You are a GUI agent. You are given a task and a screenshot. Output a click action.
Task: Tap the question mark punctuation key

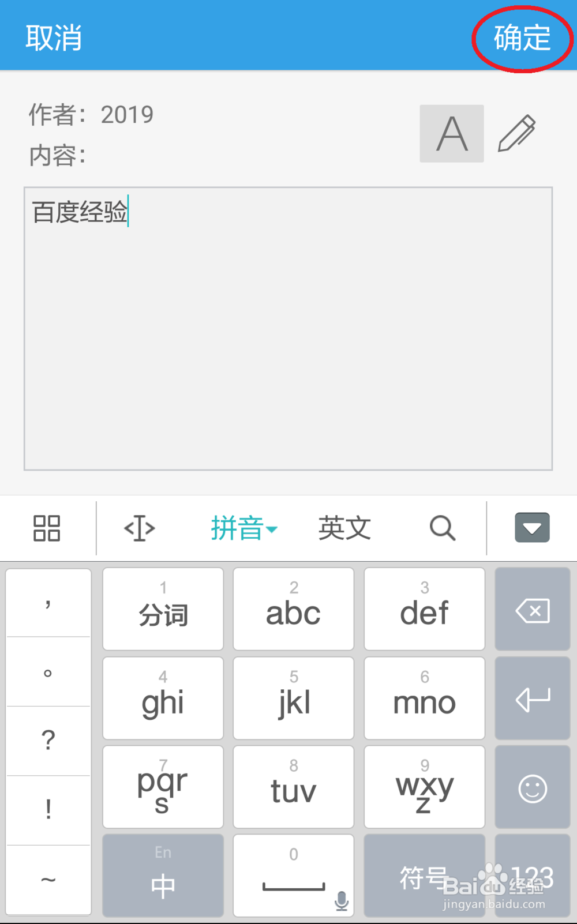[48, 740]
